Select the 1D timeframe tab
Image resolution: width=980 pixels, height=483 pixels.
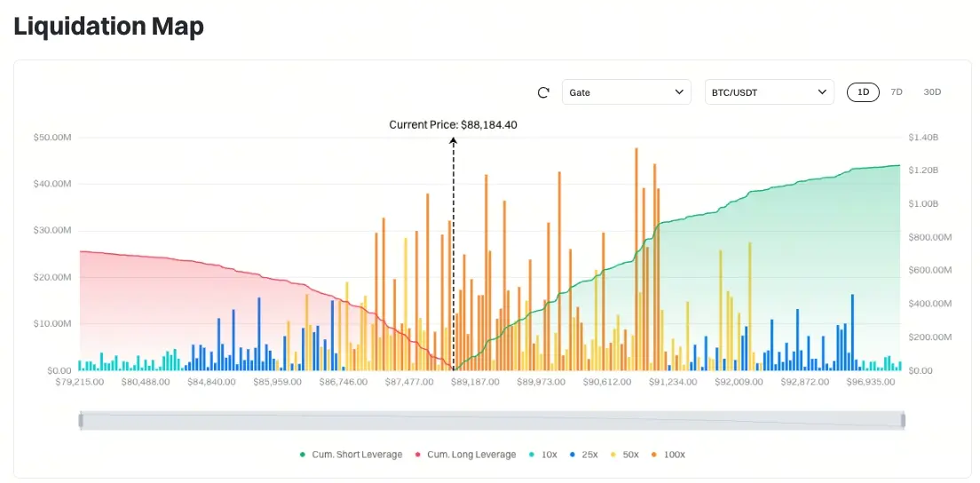[x=863, y=91]
